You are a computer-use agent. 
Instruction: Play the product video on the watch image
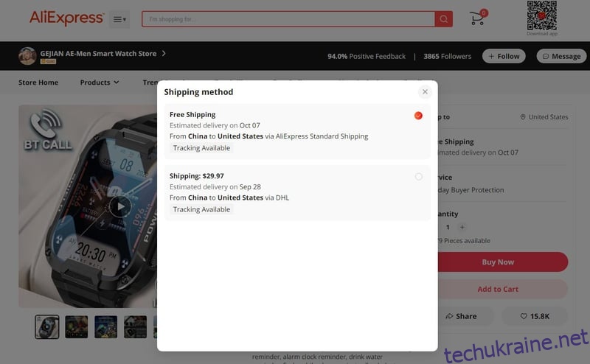(x=120, y=206)
